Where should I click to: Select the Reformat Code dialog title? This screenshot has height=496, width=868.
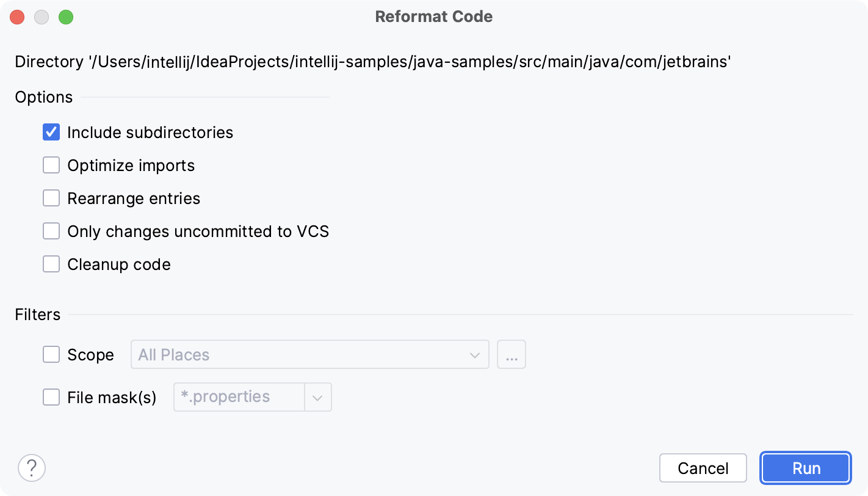pos(433,16)
